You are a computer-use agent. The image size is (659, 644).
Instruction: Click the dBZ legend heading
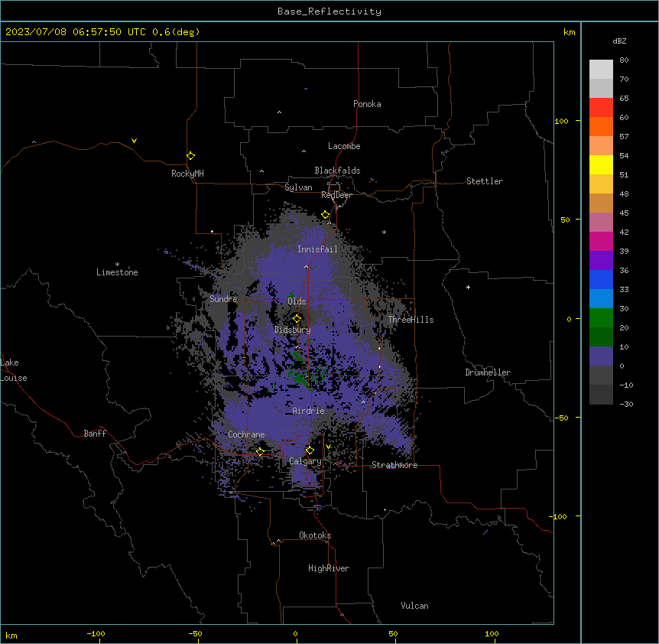pyautogui.click(x=619, y=41)
